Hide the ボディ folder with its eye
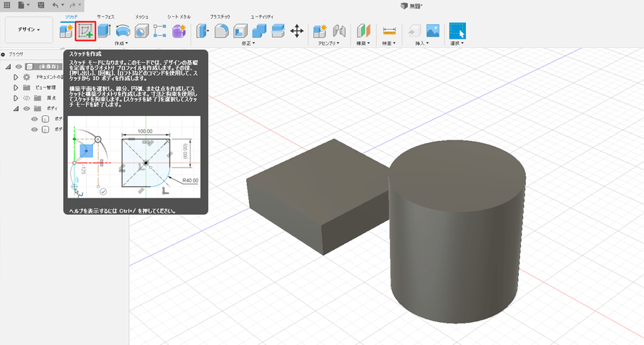 [x=26, y=108]
